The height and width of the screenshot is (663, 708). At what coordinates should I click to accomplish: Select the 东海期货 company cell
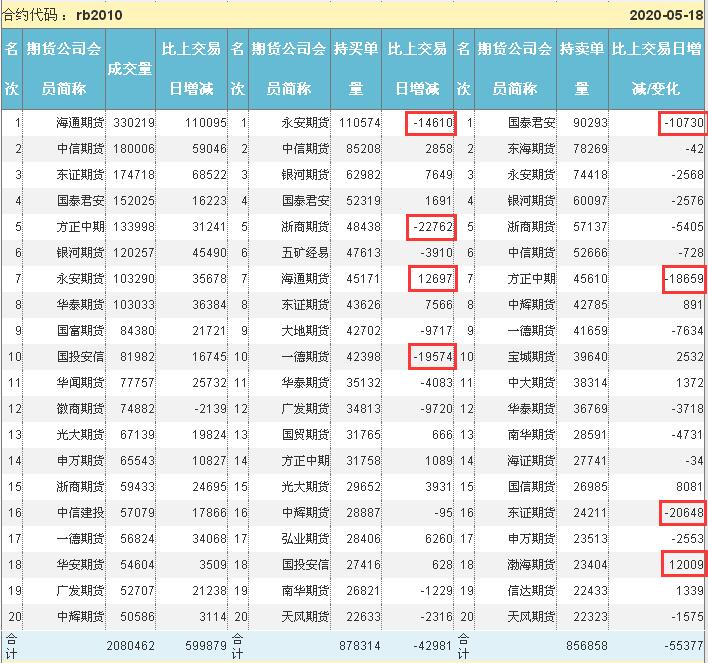(531, 149)
